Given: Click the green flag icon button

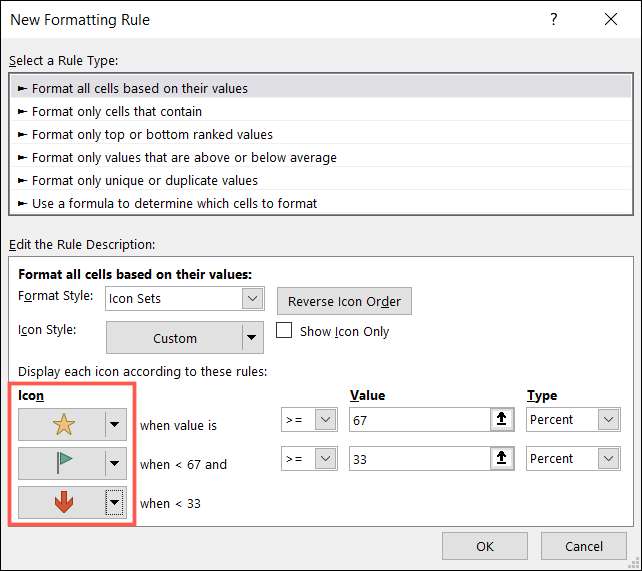Looking at the screenshot, I should pyautogui.click(x=63, y=463).
